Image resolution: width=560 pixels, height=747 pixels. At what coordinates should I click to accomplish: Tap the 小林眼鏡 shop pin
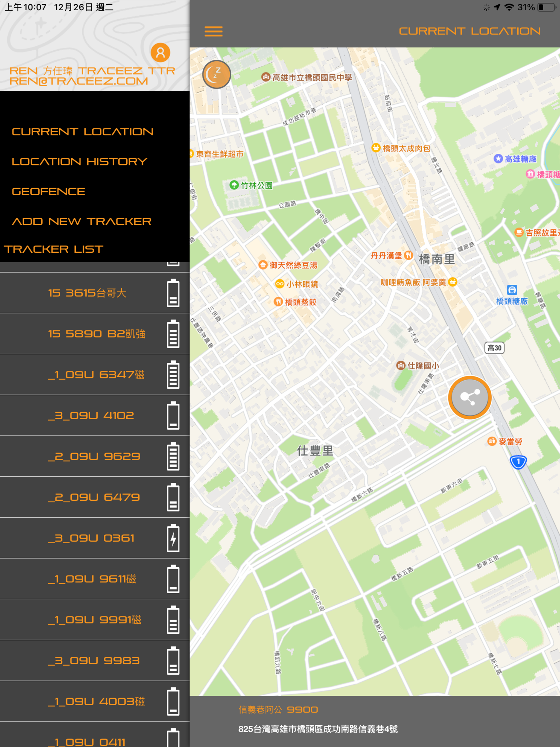280,284
